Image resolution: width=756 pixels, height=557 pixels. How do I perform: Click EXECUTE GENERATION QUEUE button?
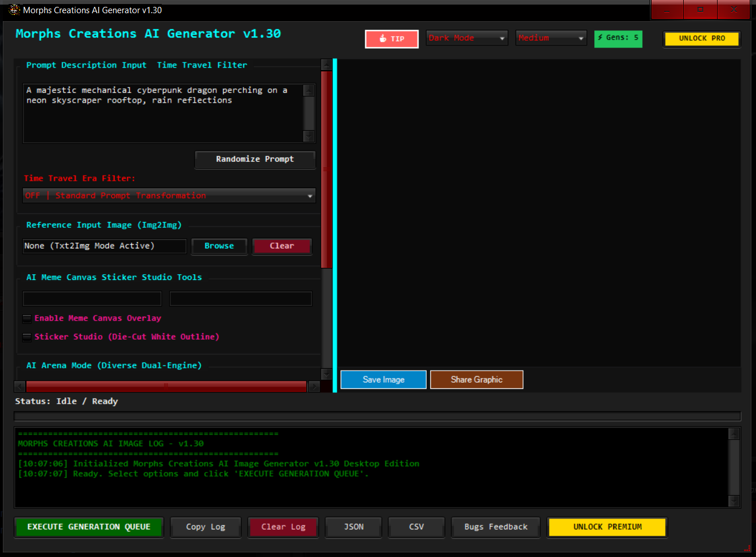pos(89,527)
